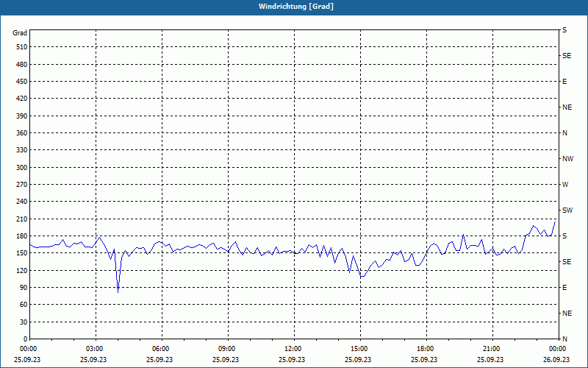
Task: Click the 480 y-axis value
Action: coord(22,65)
